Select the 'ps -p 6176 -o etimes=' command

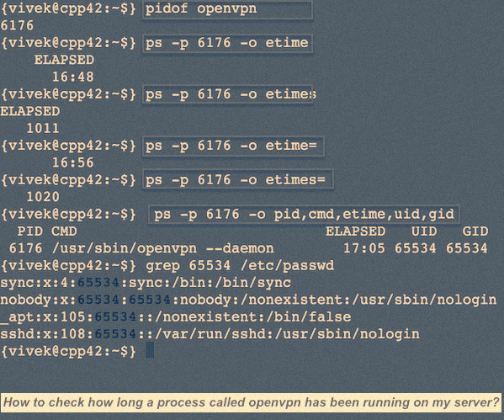pyautogui.click(x=237, y=180)
